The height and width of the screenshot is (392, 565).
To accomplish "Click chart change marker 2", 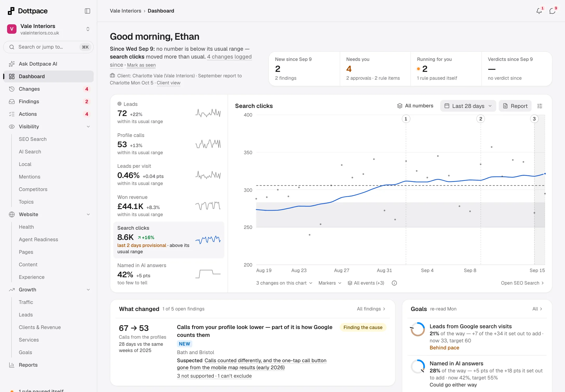I will click(481, 119).
